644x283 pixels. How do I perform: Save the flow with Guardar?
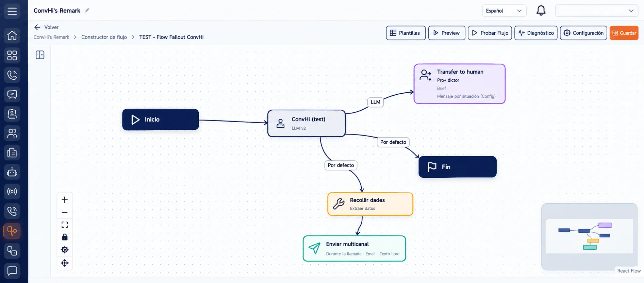coord(624,33)
